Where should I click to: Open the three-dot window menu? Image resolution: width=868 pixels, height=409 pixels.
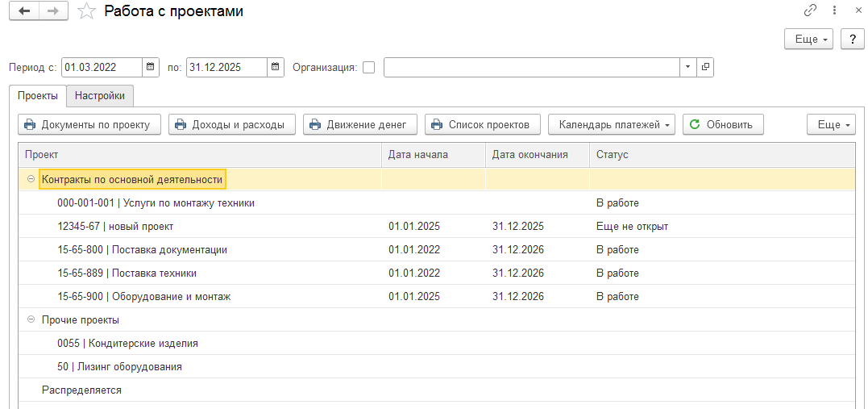click(834, 11)
